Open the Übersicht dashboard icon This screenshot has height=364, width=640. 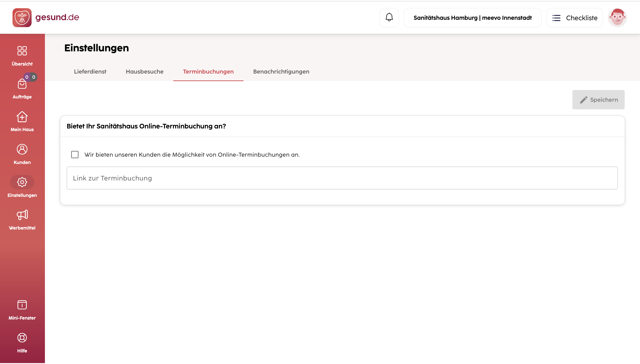(x=22, y=51)
